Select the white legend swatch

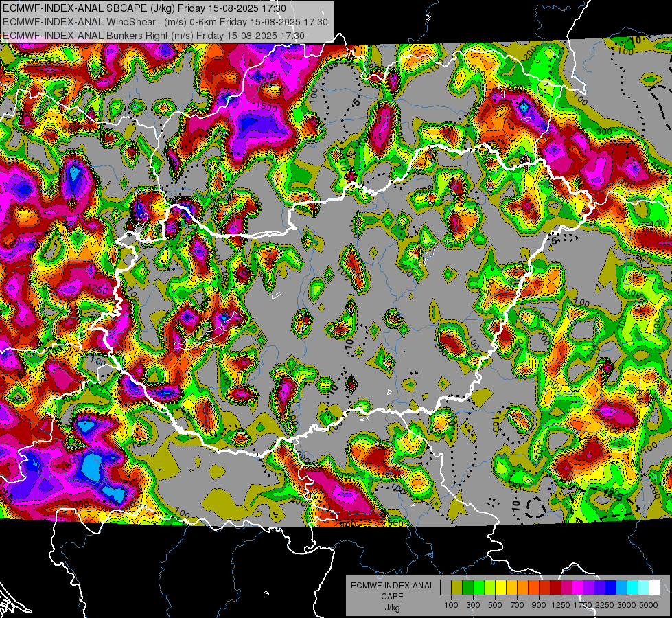(x=654, y=588)
